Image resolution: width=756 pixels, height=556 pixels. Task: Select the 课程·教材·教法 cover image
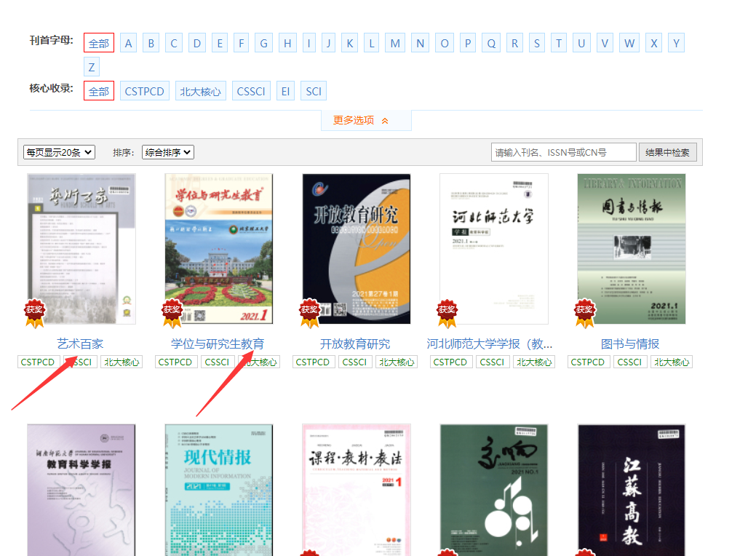(x=356, y=489)
